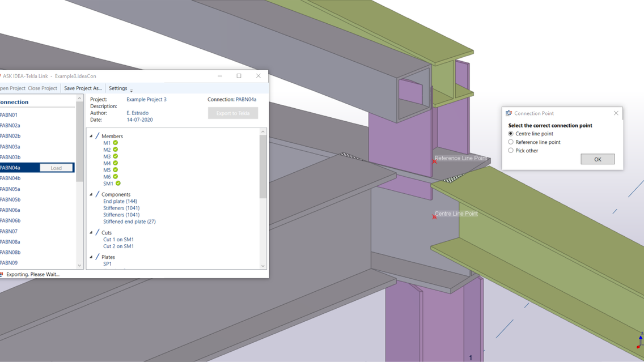
Task: Close the Connection Point dialog
Action: coord(616,113)
